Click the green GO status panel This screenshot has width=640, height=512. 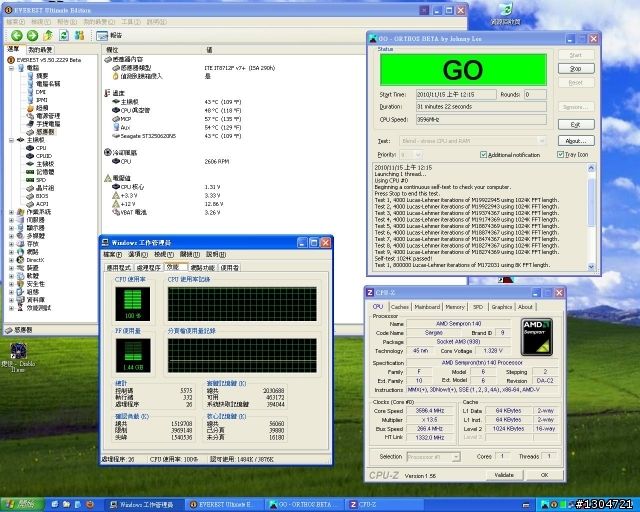[x=463, y=70]
